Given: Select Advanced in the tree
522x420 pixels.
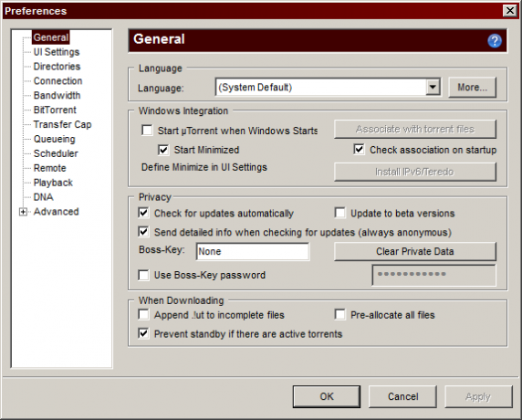Looking at the screenshot, I should [56, 212].
